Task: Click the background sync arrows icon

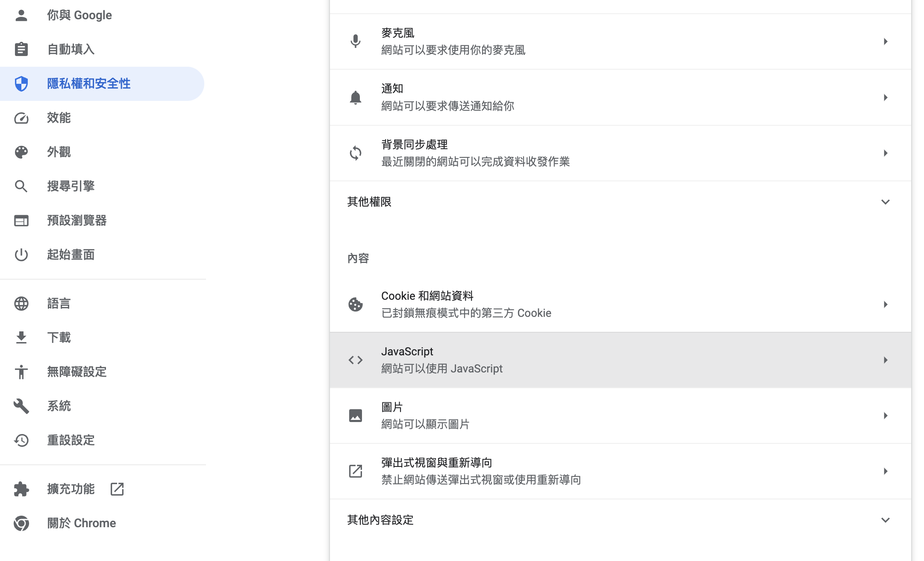Action: coord(355,153)
